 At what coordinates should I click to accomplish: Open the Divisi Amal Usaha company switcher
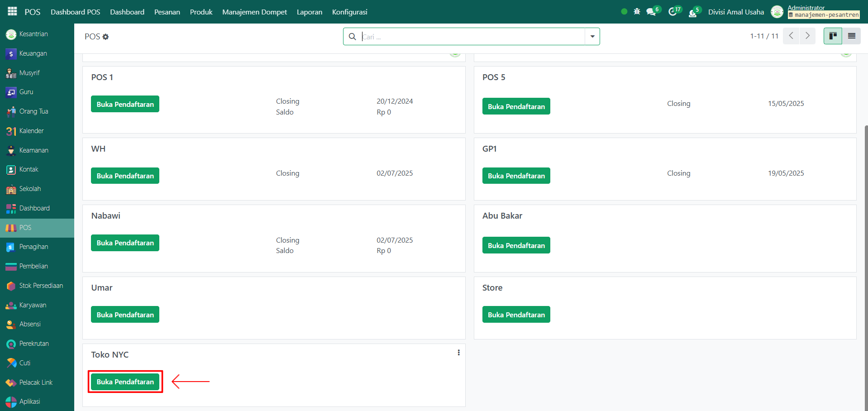735,12
